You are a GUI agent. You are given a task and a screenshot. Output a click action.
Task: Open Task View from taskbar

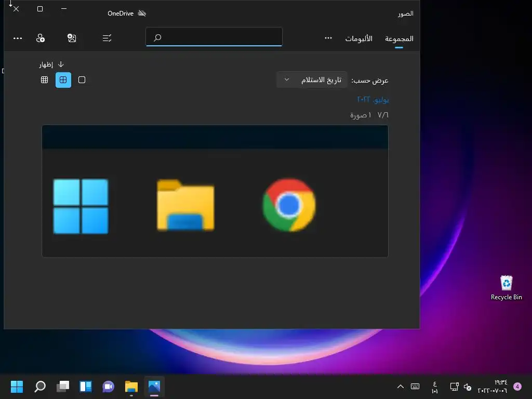pos(63,387)
